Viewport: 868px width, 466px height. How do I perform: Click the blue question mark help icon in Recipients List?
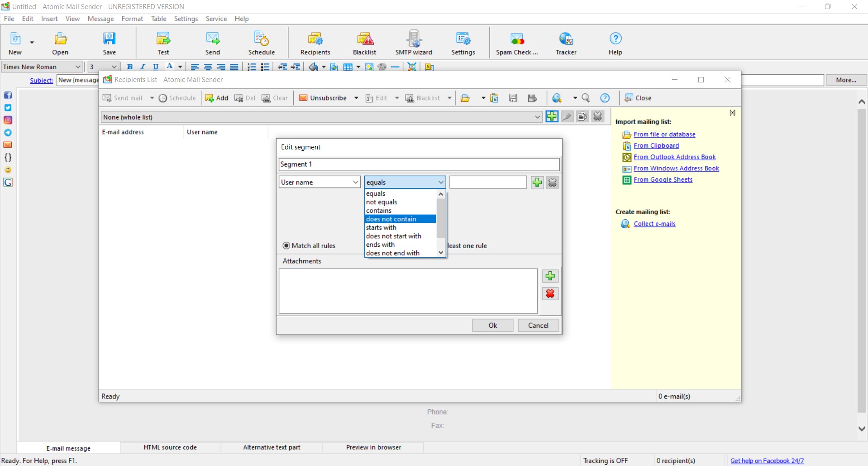[605, 98]
